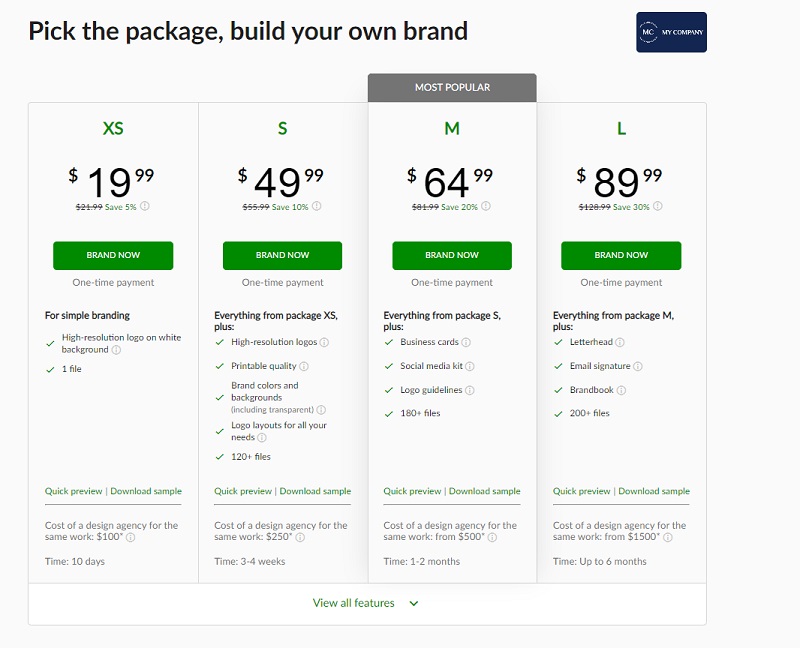Click BRAND NOW for XS package
Image resolution: width=800 pixels, height=648 pixels.
click(113, 255)
